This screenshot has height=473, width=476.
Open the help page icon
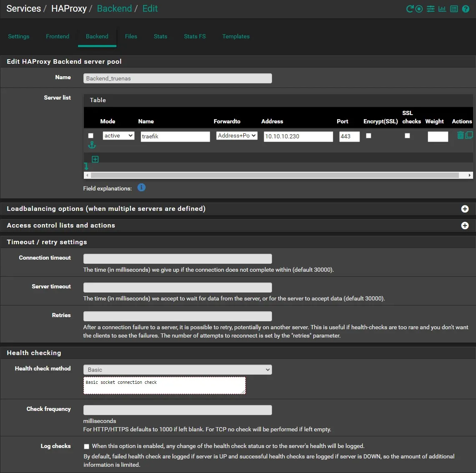pos(466,9)
